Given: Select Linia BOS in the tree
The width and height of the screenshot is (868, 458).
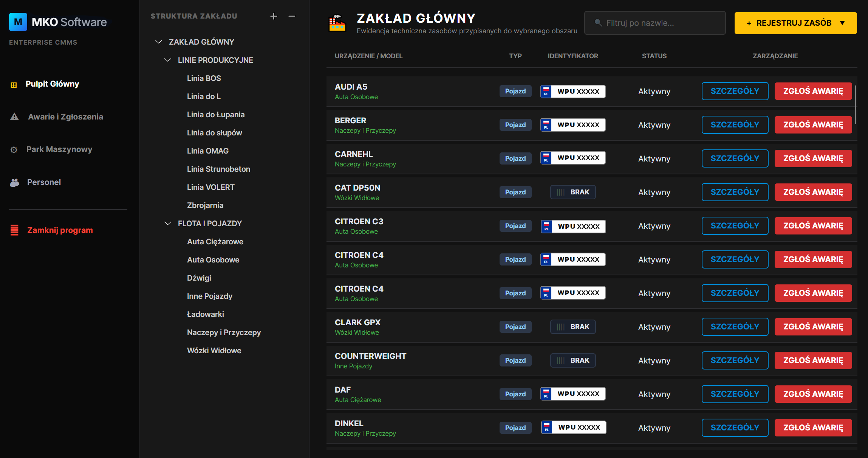Looking at the screenshot, I should click(204, 78).
